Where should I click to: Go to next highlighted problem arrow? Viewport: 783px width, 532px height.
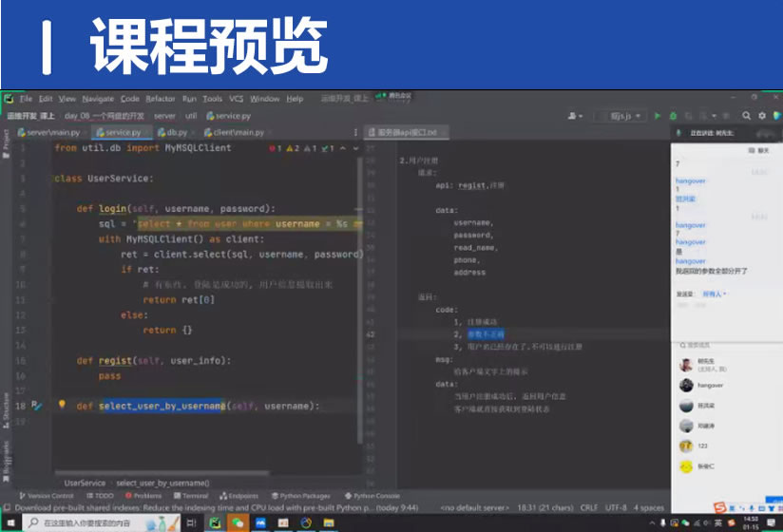pyautogui.click(x=355, y=148)
